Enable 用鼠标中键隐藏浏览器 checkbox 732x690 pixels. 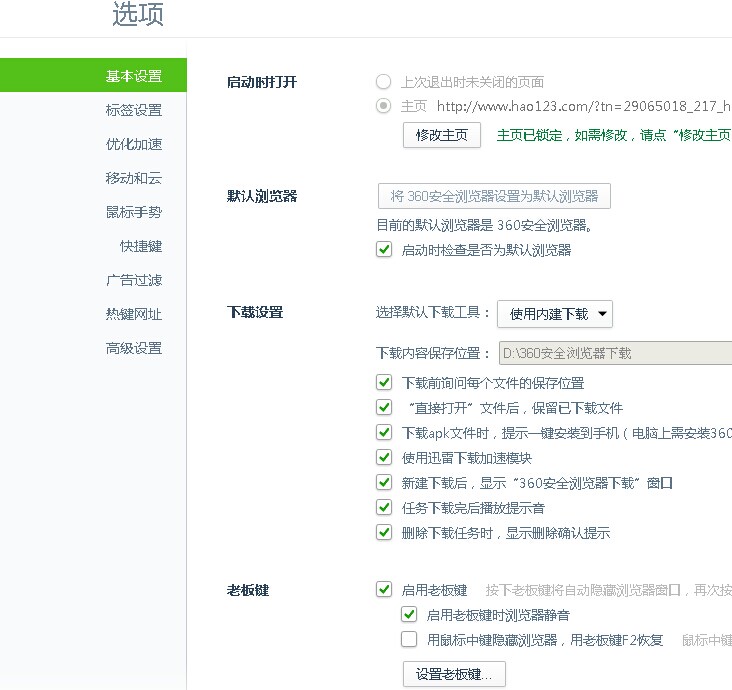click(x=409, y=640)
